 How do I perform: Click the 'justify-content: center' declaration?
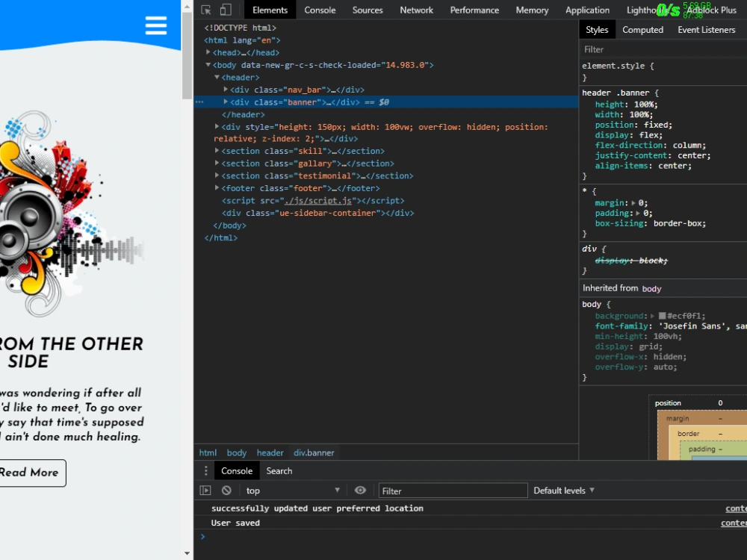coord(653,156)
